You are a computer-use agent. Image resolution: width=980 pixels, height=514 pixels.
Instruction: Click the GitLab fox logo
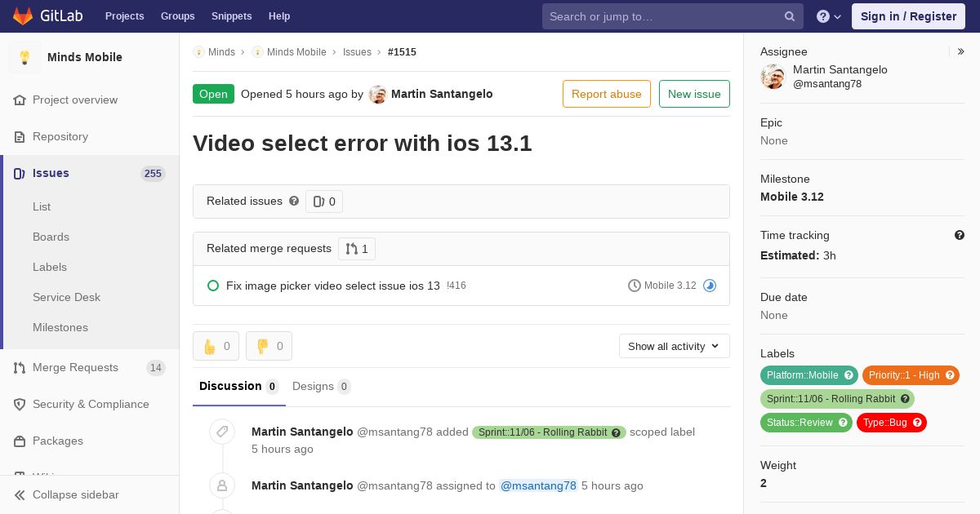coord(23,16)
